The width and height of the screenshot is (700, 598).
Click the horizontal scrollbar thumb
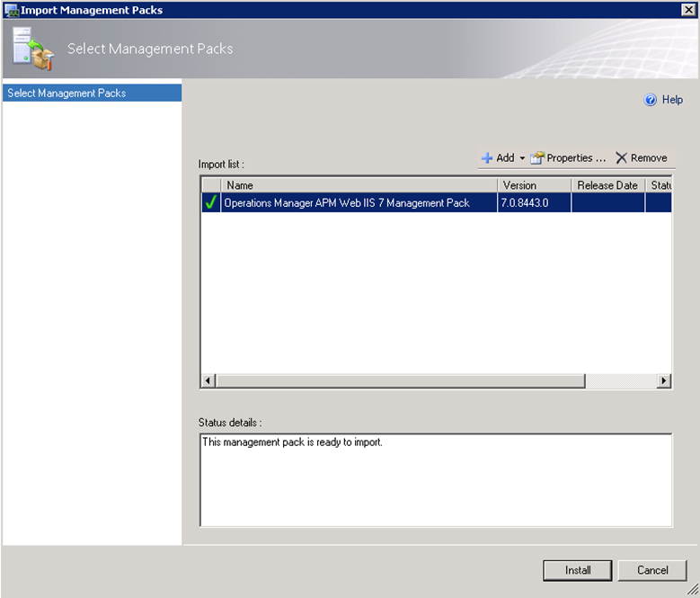click(x=401, y=380)
